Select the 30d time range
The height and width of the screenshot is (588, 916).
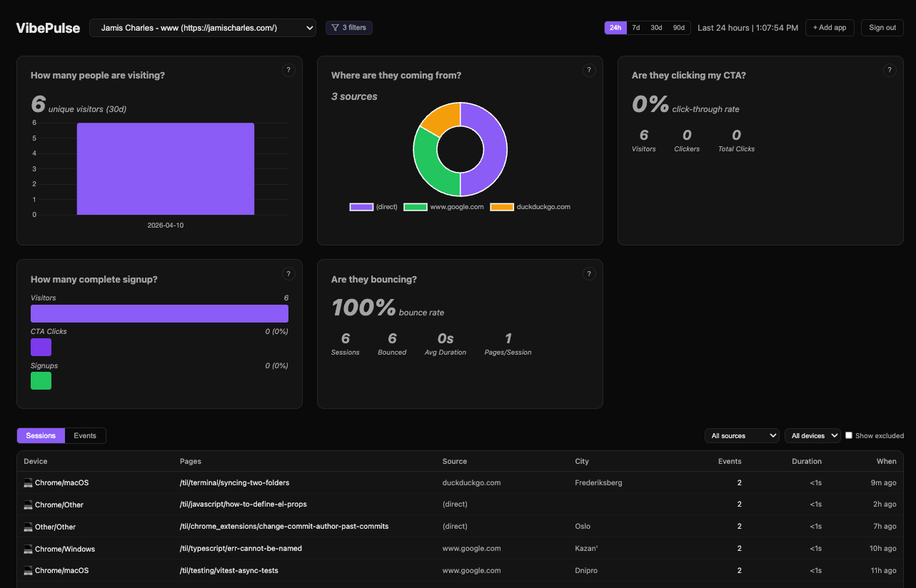click(x=656, y=27)
